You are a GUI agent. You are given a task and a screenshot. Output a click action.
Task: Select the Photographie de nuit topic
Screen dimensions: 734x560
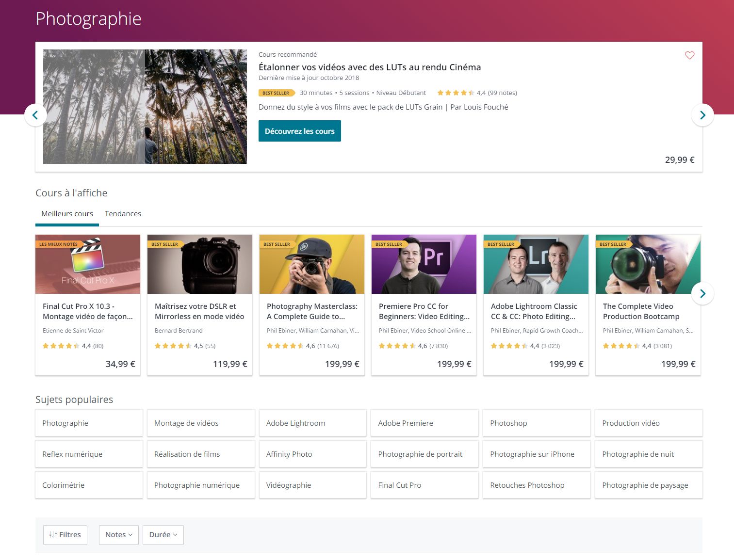coord(649,454)
